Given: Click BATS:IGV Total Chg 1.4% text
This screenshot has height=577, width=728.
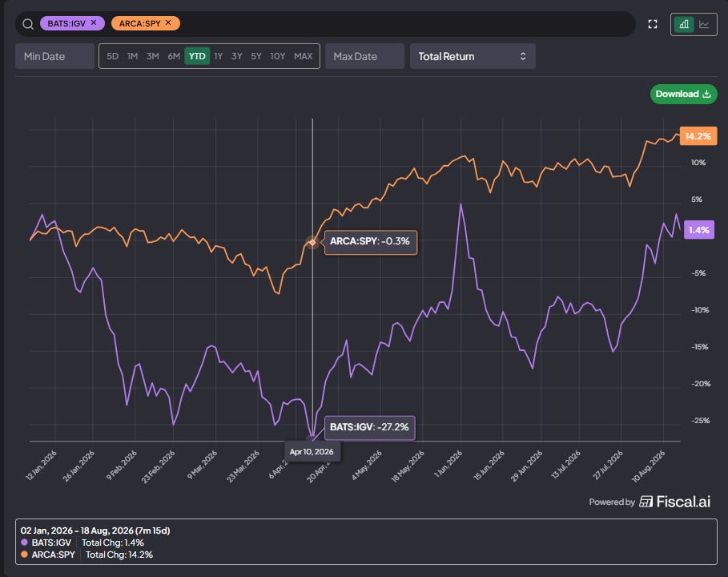Looking at the screenshot, I should tap(113, 543).
